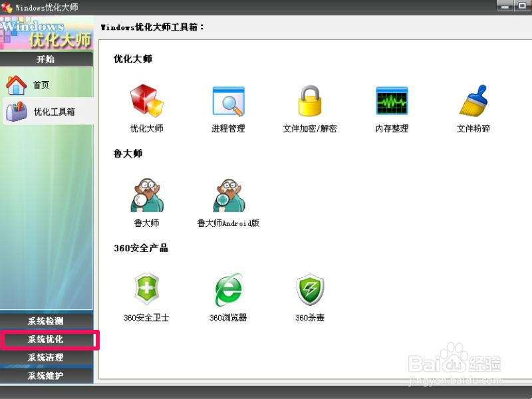Image resolution: width=532 pixels, height=399 pixels.
Task: Click the title bar application icon
Action: click(x=6, y=6)
